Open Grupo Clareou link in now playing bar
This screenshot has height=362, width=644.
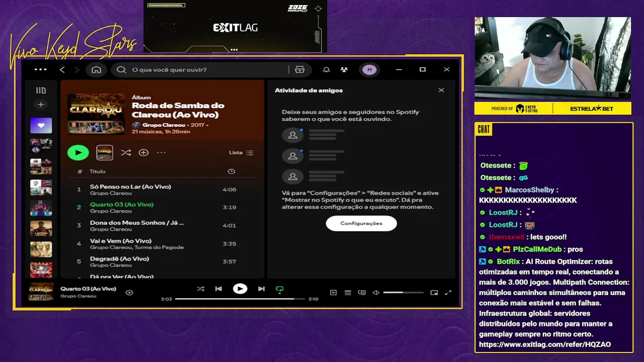click(x=78, y=296)
